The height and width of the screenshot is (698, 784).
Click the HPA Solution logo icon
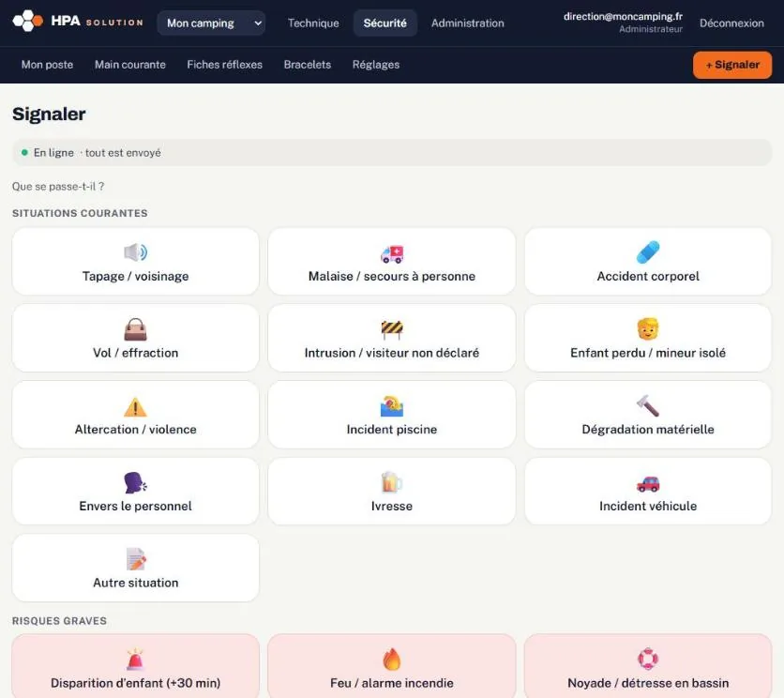point(27,21)
